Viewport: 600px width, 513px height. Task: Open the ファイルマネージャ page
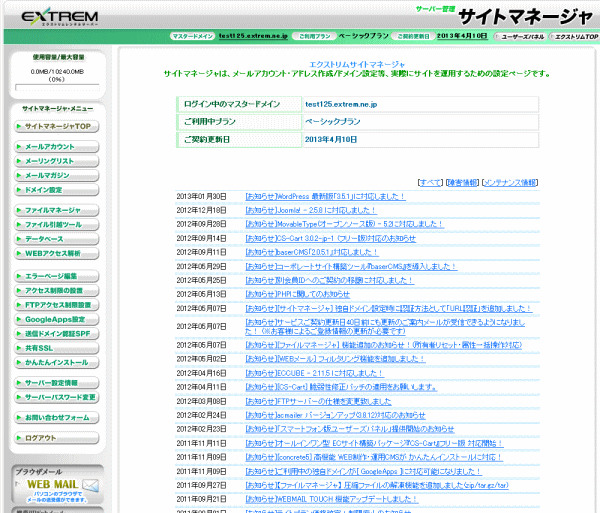[56, 211]
